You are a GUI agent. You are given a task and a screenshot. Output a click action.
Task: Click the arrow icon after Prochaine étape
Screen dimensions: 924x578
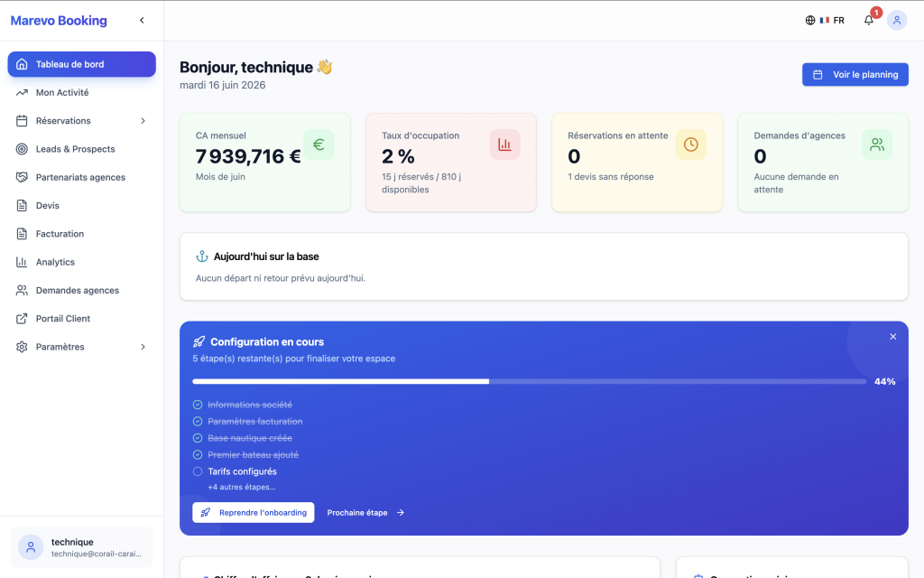click(x=400, y=513)
